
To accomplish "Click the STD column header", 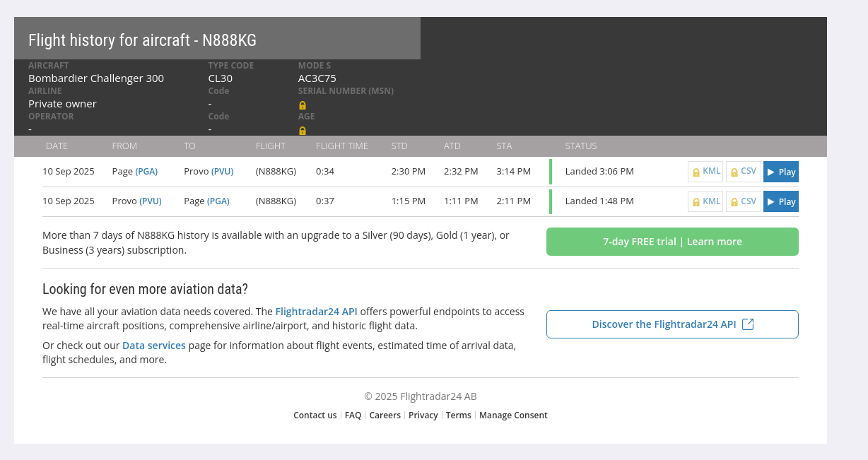I will pos(399,146).
